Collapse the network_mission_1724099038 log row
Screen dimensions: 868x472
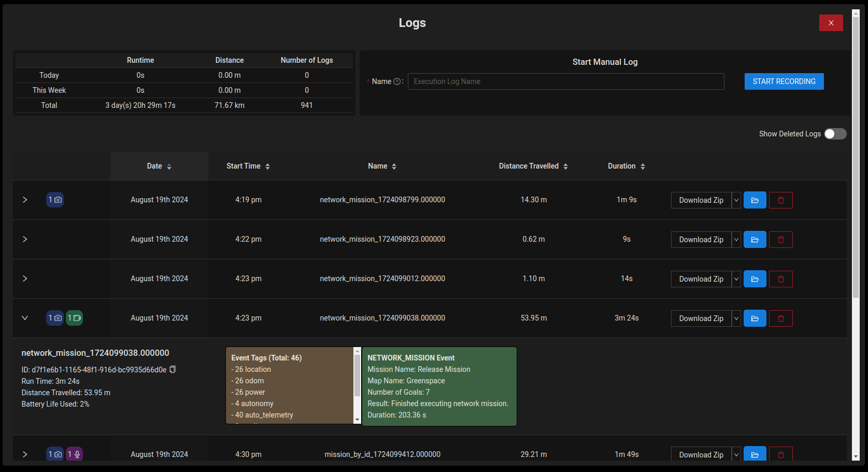point(25,318)
